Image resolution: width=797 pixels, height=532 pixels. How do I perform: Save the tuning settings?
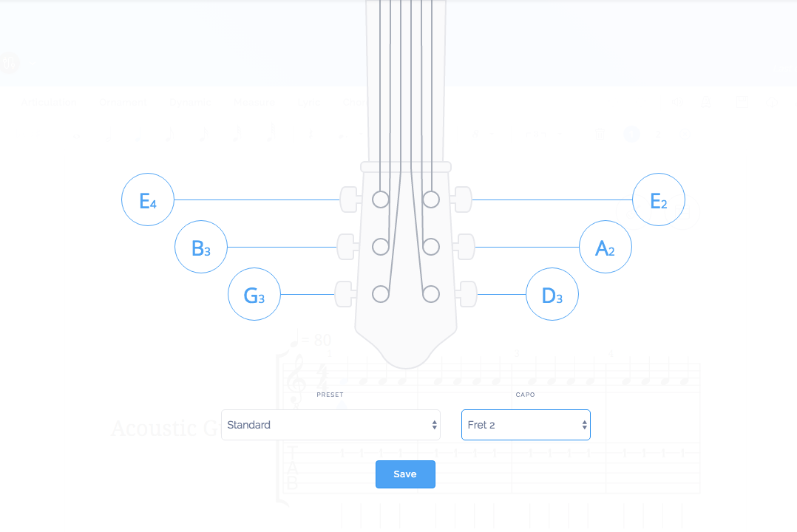click(405, 474)
